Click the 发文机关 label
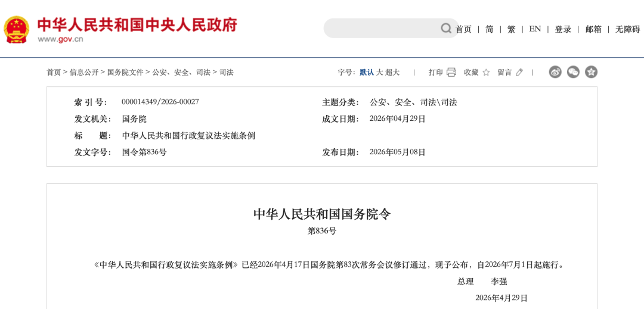The width and height of the screenshot is (644, 309). click(x=92, y=119)
